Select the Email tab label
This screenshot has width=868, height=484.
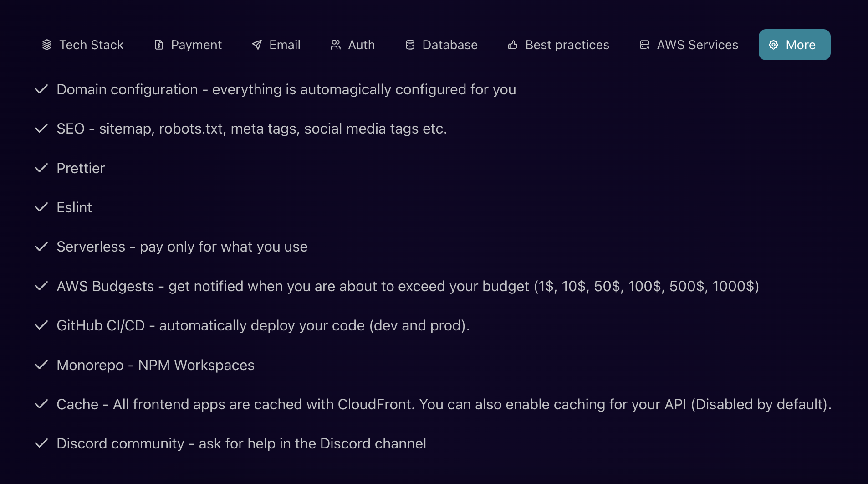[x=285, y=45]
